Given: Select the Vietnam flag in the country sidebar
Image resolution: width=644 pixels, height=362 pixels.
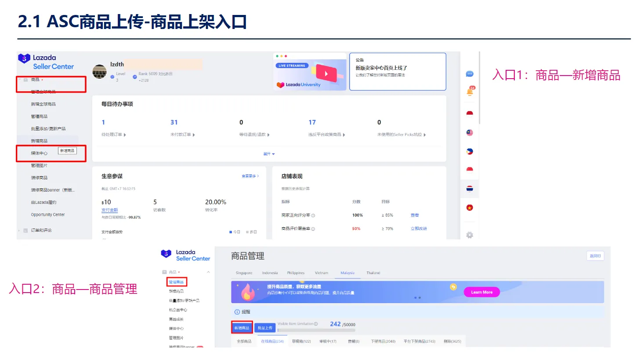Looking at the screenshot, I should pyautogui.click(x=470, y=208).
